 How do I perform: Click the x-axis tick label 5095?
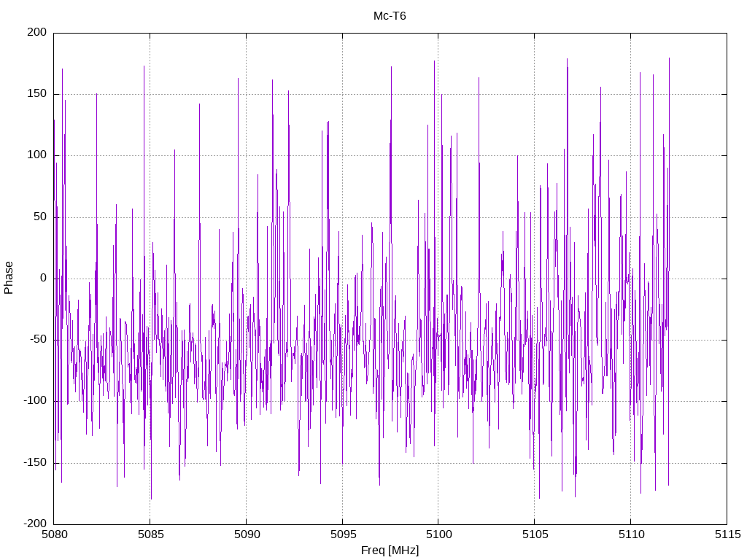(343, 534)
